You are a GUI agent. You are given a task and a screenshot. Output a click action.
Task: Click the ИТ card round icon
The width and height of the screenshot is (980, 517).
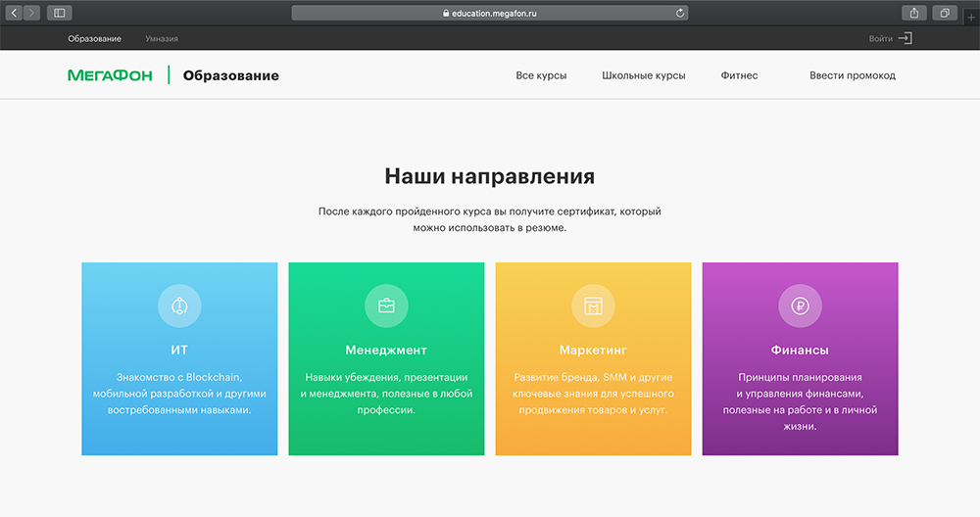point(179,305)
